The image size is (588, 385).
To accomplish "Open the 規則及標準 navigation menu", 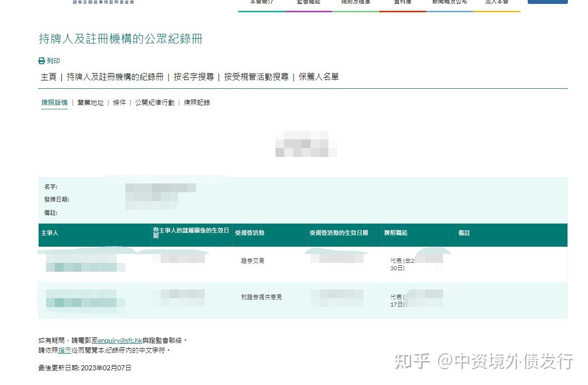I will 355,2.
